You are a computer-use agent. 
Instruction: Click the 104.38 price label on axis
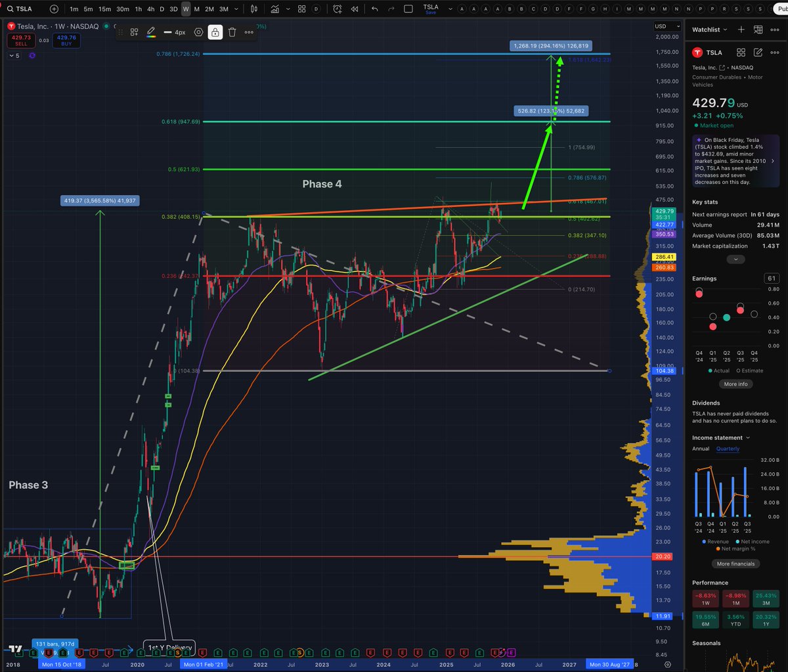662,371
